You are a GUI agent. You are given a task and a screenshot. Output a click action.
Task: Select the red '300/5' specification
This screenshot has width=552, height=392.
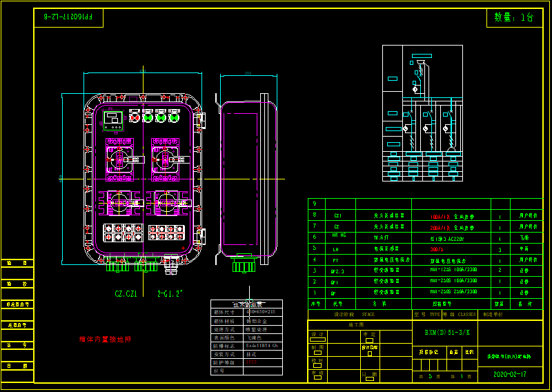[437, 249]
